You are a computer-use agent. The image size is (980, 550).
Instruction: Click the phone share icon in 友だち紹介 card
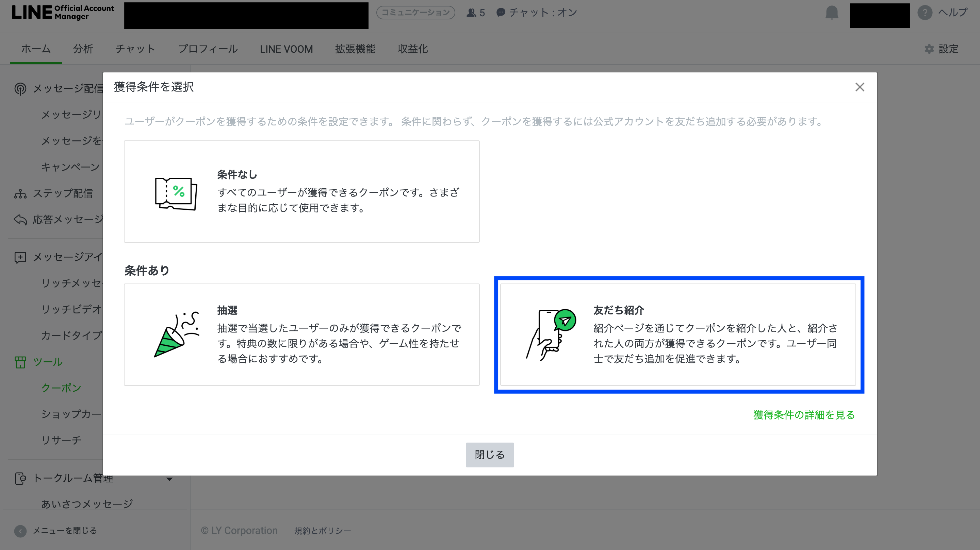[551, 334]
